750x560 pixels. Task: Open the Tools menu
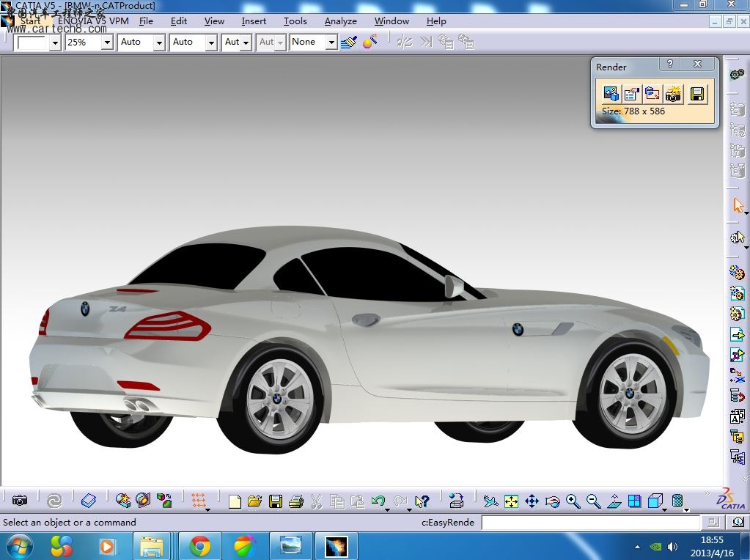coord(295,21)
